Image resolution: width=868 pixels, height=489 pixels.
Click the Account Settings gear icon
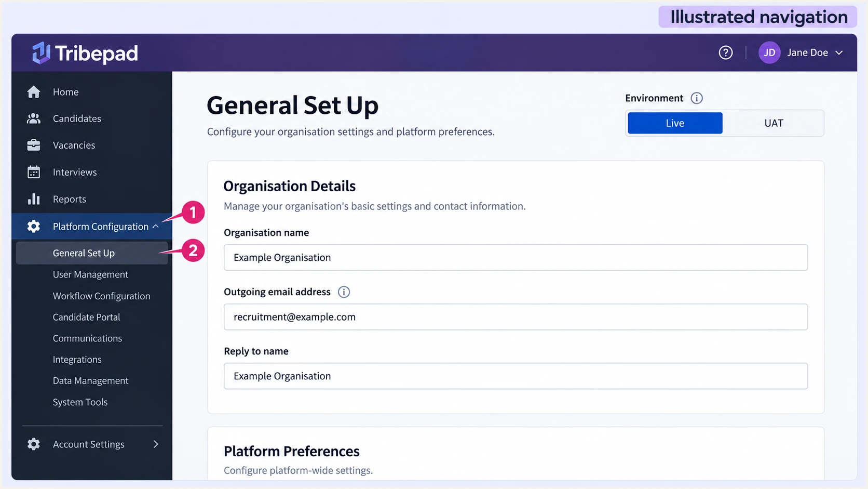pyautogui.click(x=34, y=444)
